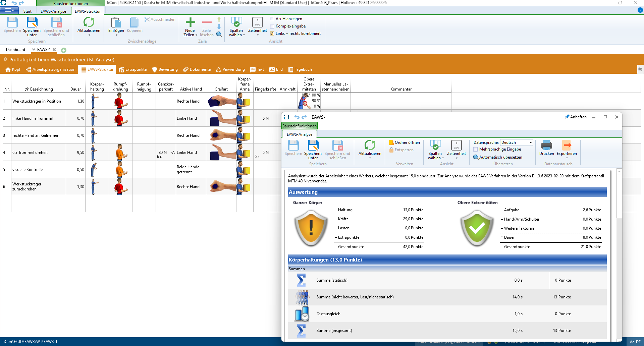Click the Neue Zeilen green plus icon
Image resolution: width=644 pixels, height=346 pixels.
(190, 22)
